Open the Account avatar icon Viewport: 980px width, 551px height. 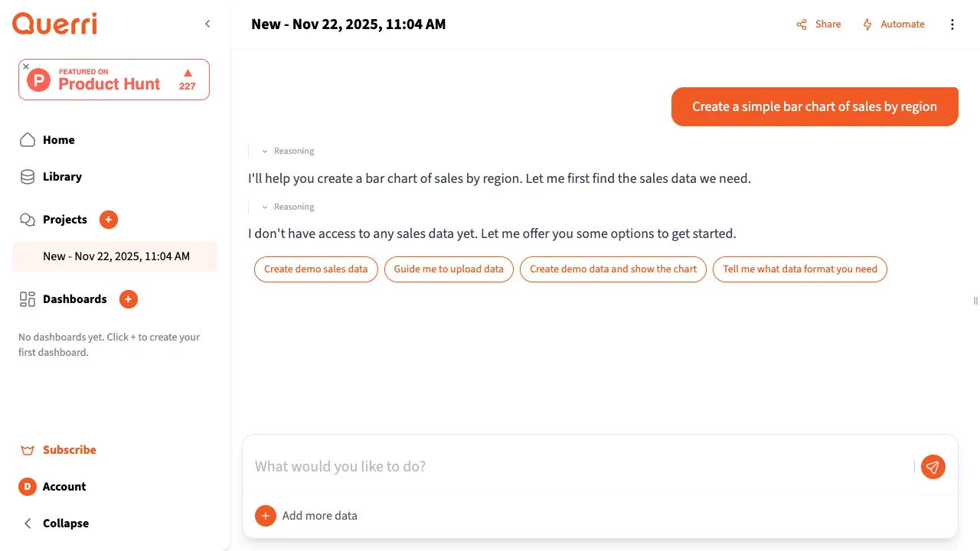tap(28, 487)
